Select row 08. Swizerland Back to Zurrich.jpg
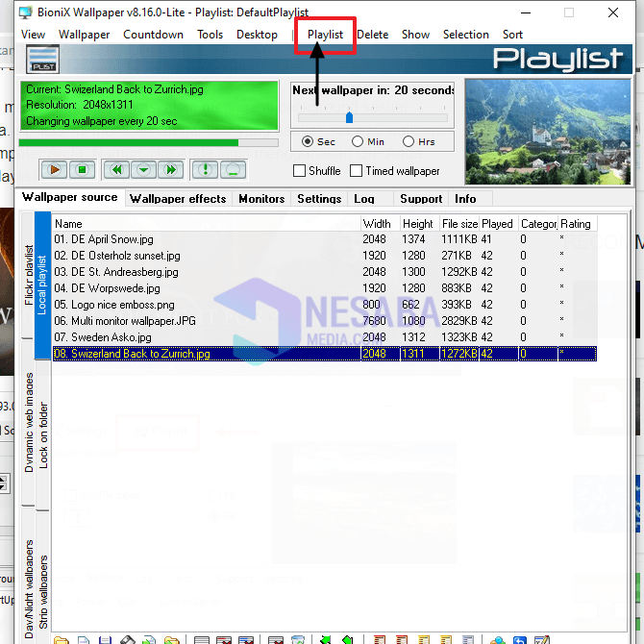The width and height of the screenshot is (644, 644). (325, 354)
